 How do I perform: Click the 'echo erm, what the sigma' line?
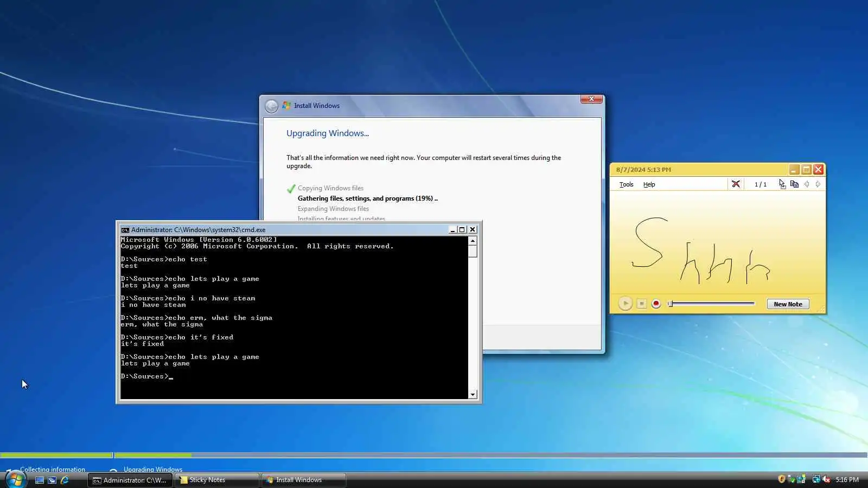click(x=196, y=318)
